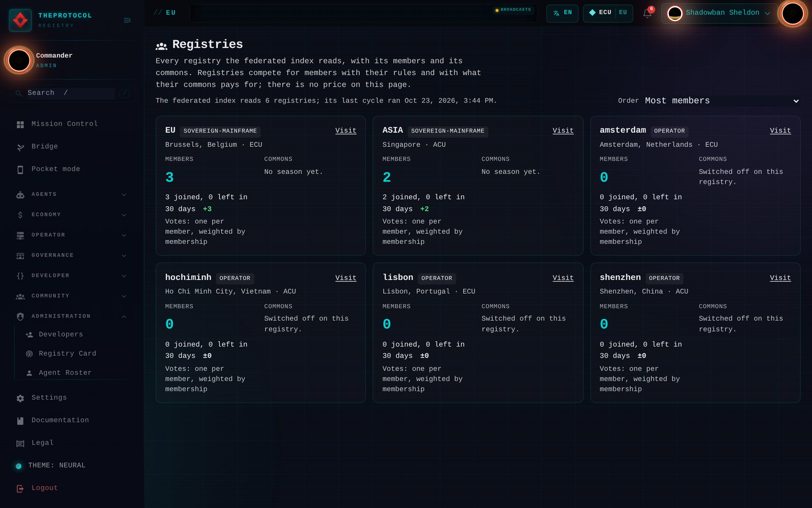812x508 pixels.
Task: Open notifications bell
Action: coord(647,13)
